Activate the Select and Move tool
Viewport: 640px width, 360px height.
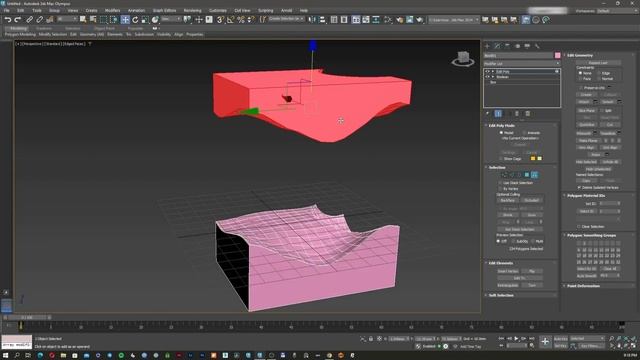coord(125,20)
